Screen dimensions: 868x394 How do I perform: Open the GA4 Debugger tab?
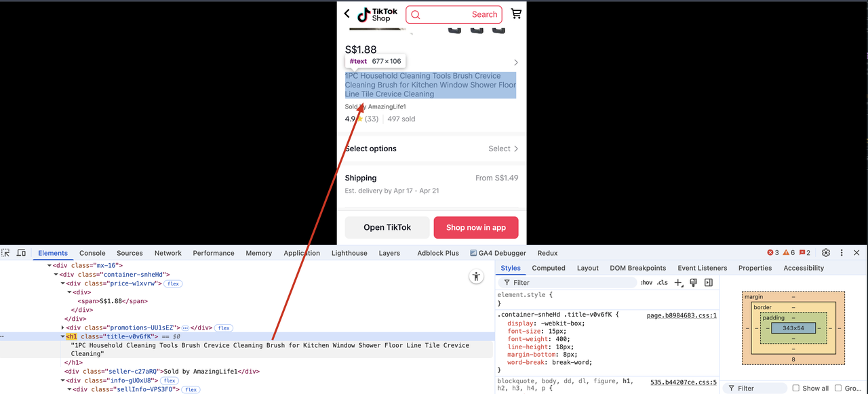click(x=498, y=253)
